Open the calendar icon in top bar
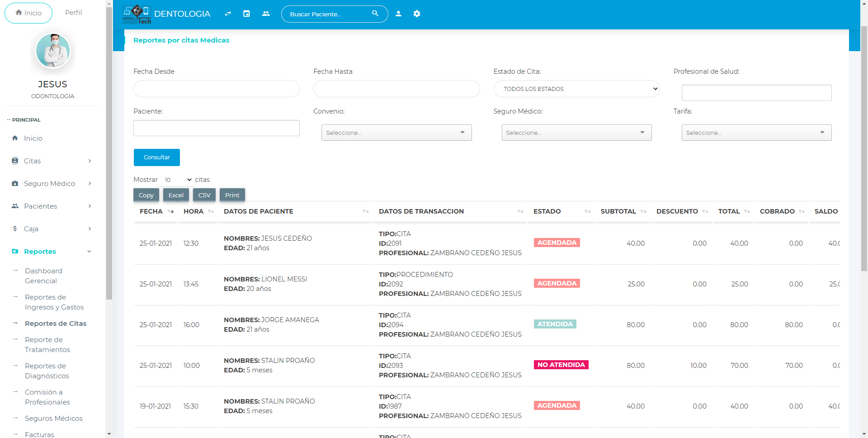The width and height of the screenshot is (868, 438). (246, 14)
